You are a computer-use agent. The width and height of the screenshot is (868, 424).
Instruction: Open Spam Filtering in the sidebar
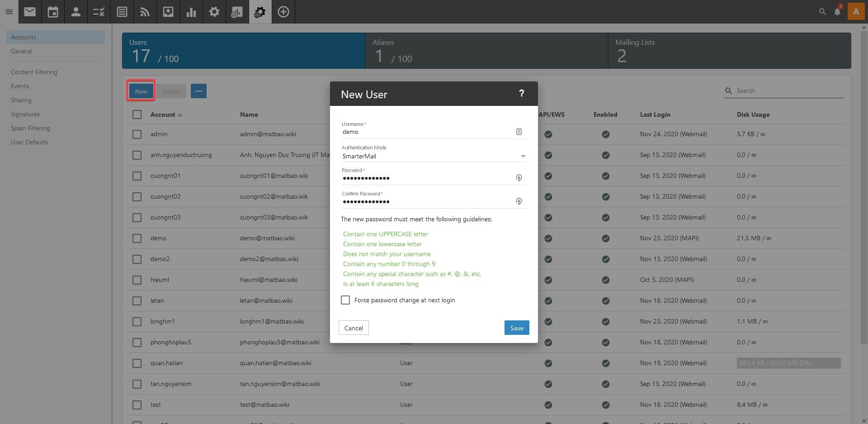point(30,128)
